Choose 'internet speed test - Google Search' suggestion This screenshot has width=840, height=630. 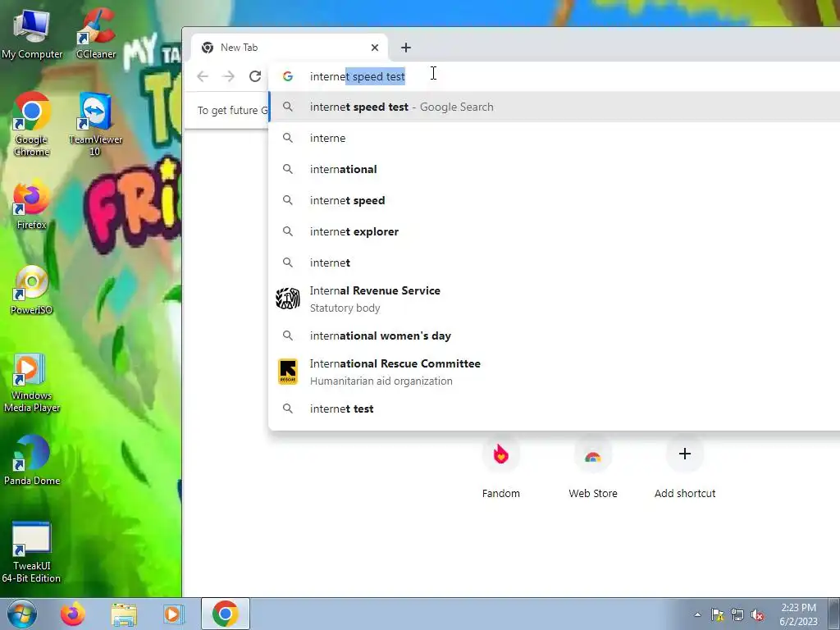click(x=554, y=107)
